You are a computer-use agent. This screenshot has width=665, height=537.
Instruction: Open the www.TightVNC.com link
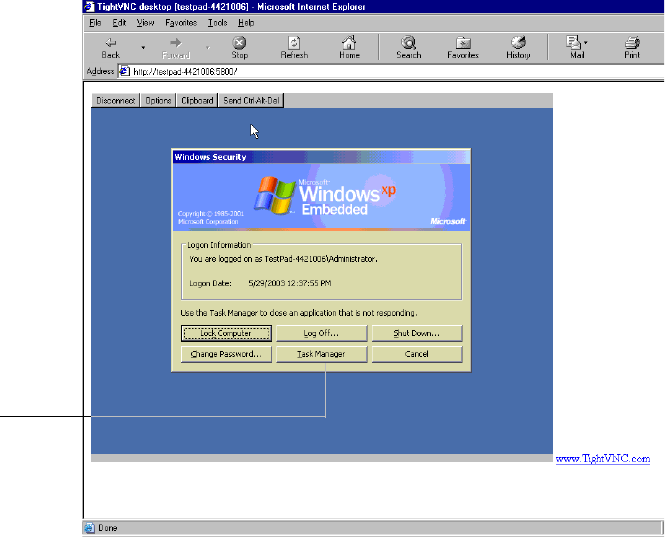[x=603, y=459]
